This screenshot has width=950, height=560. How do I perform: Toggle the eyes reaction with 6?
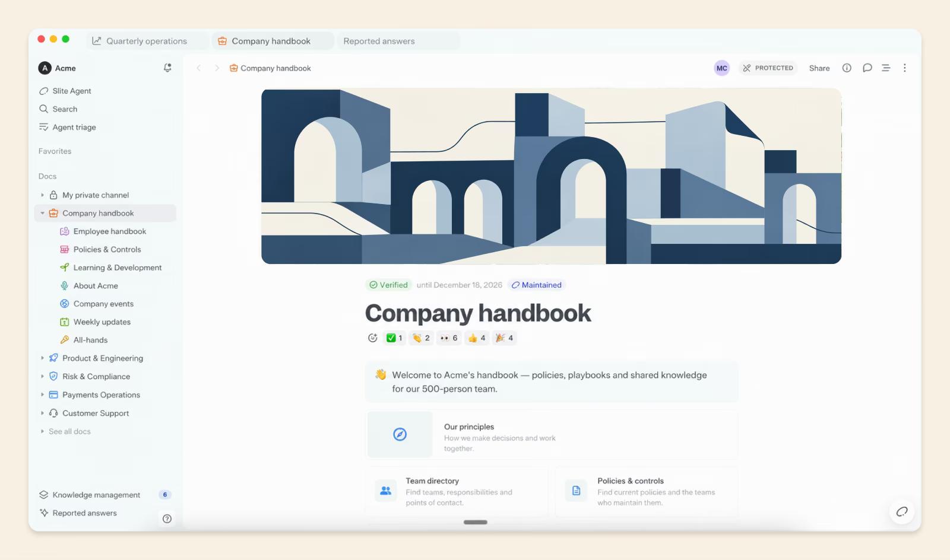tap(449, 338)
